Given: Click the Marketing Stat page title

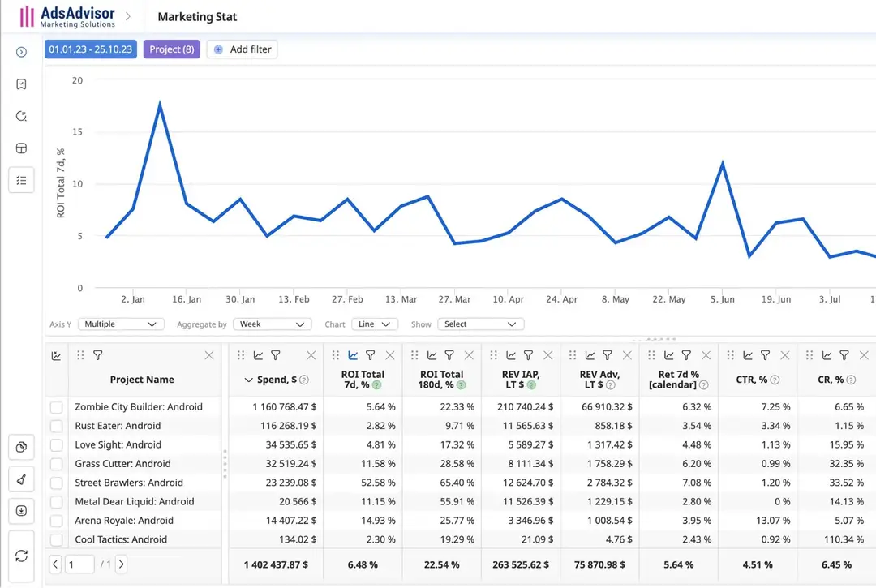Looking at the screenshot, I should click(197, 17).
